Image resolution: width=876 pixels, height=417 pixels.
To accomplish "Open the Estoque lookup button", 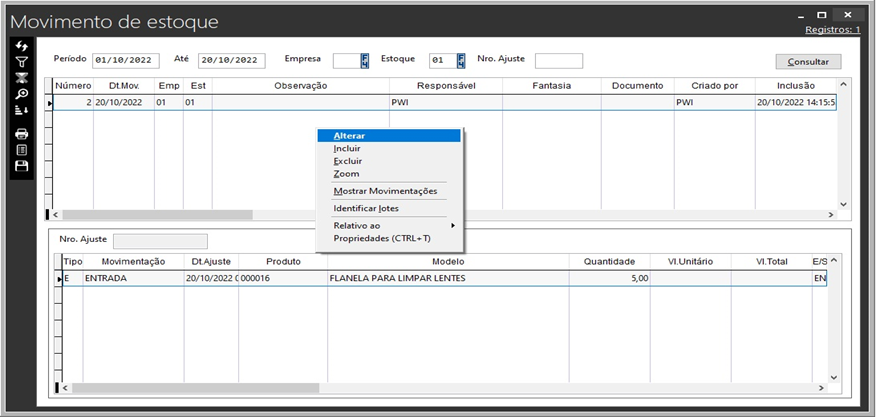I will pyautogui.click(x=461, y=61).
